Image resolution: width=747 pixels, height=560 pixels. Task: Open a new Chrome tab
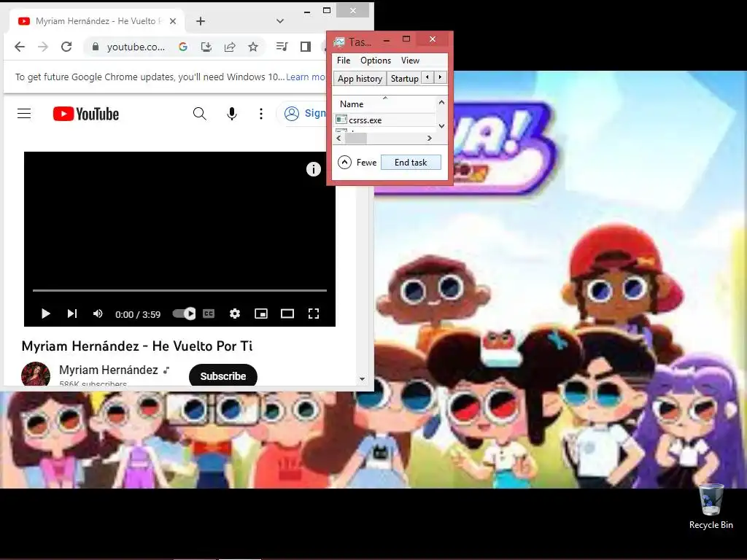(x=201, y=21)
